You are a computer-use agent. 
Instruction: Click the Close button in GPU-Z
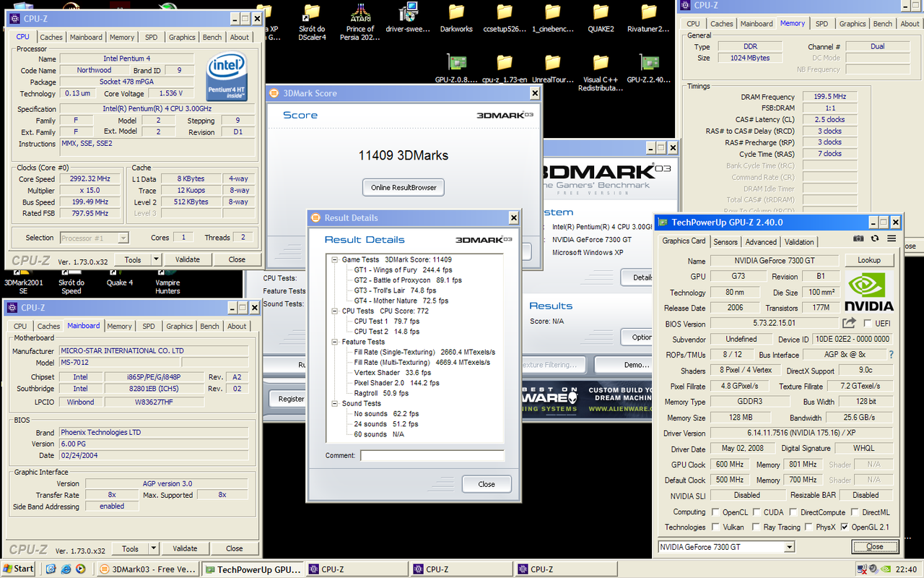click(x=875, y=547)
